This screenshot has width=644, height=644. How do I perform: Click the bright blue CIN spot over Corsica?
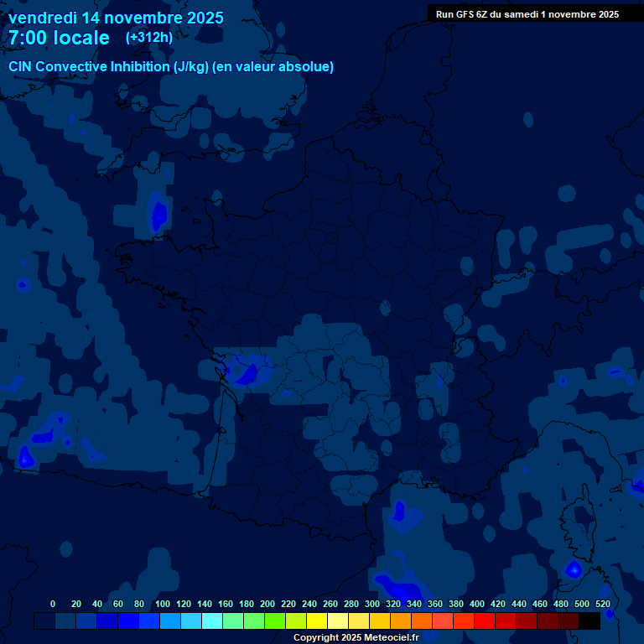coord(574,569)
